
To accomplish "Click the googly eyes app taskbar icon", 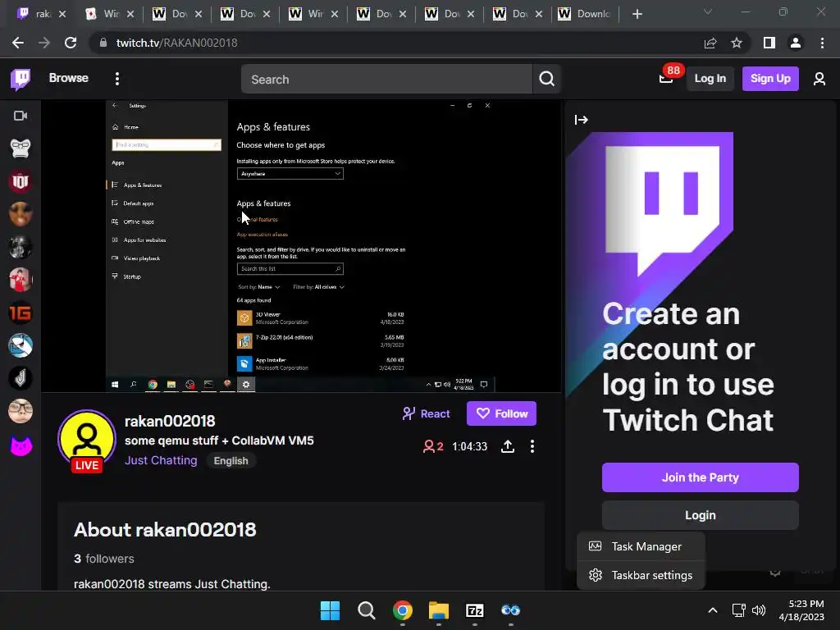I will point(510,610).
